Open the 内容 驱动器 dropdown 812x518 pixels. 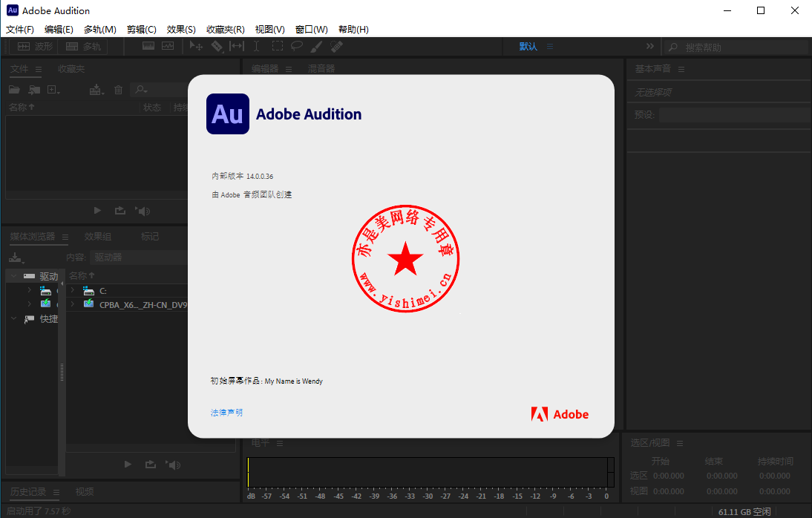click(139, 258)
